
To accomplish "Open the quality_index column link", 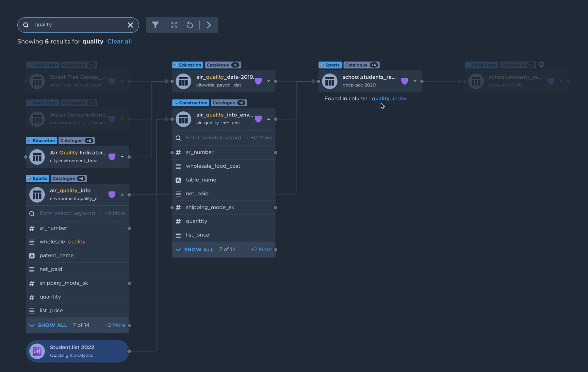I will click(389, 99).
